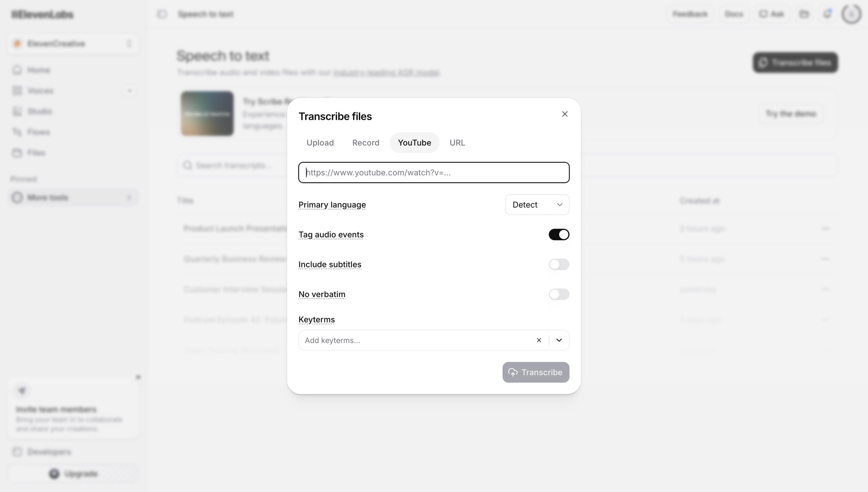Image resolution: width=868 pixels, height=492 pixels.
Task: Open the folder icon in top bar
Action: click(x=804, y=14)
